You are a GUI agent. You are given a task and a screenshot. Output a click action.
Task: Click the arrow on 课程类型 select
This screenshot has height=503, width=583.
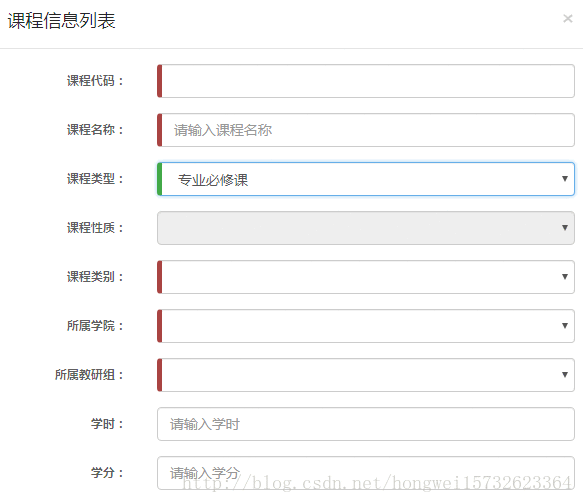pos(565,179)
